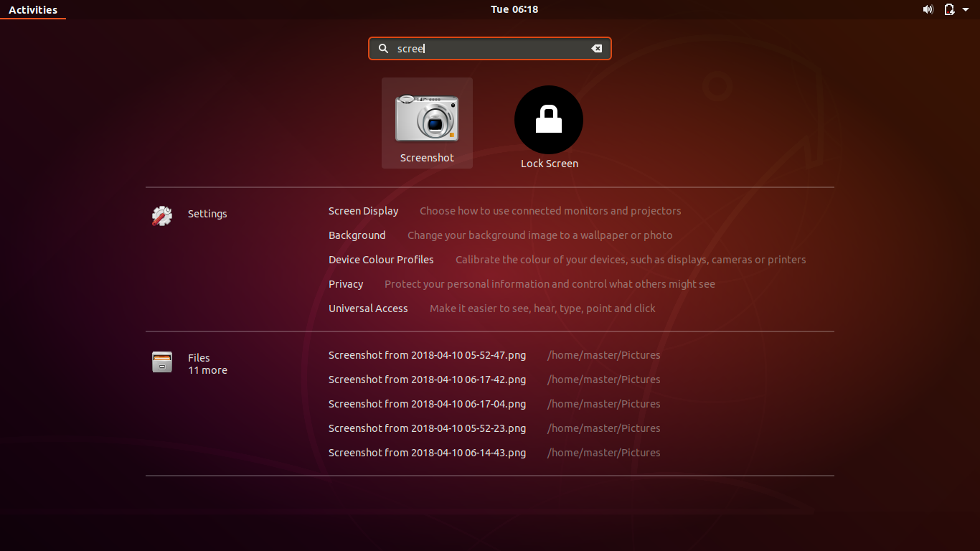Open the Activities menu
The image size is (980, 551).
coord(32,9)
